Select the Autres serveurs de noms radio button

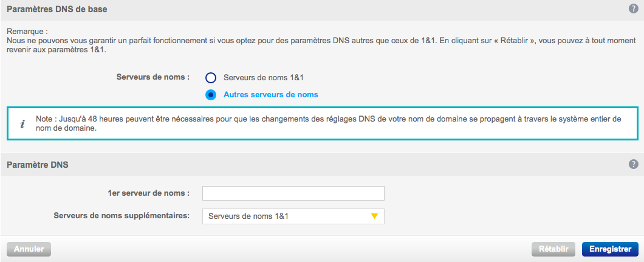211,95
